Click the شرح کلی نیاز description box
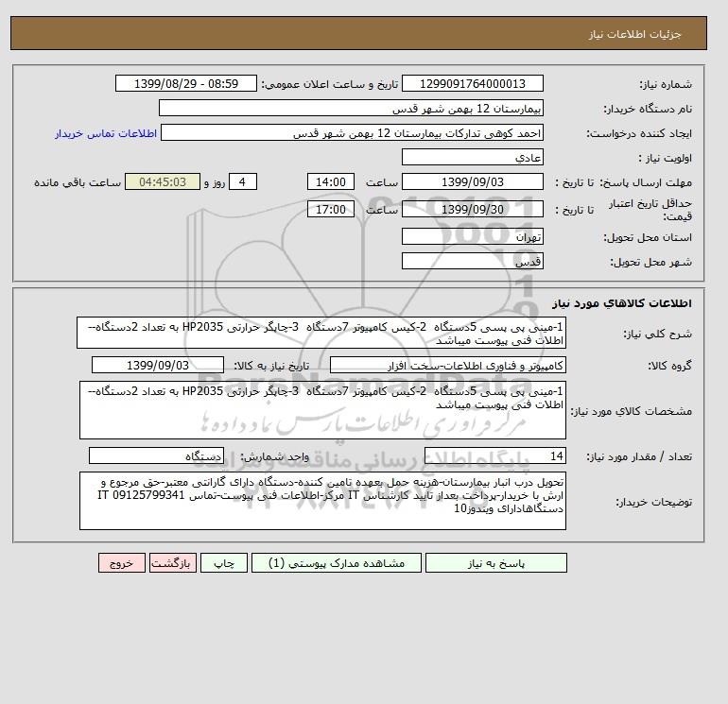This screenshot has height=704, width=728. tap(321, 333)
